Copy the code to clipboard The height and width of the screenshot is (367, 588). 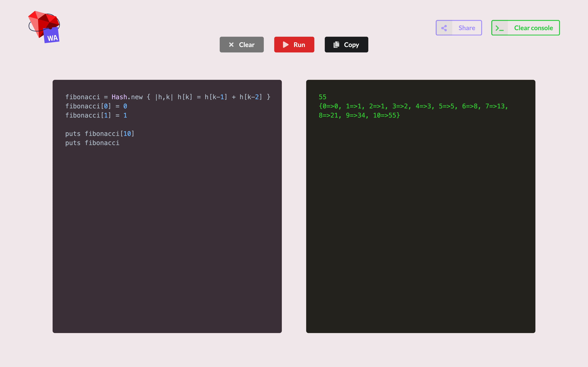[x=346, y=45]
